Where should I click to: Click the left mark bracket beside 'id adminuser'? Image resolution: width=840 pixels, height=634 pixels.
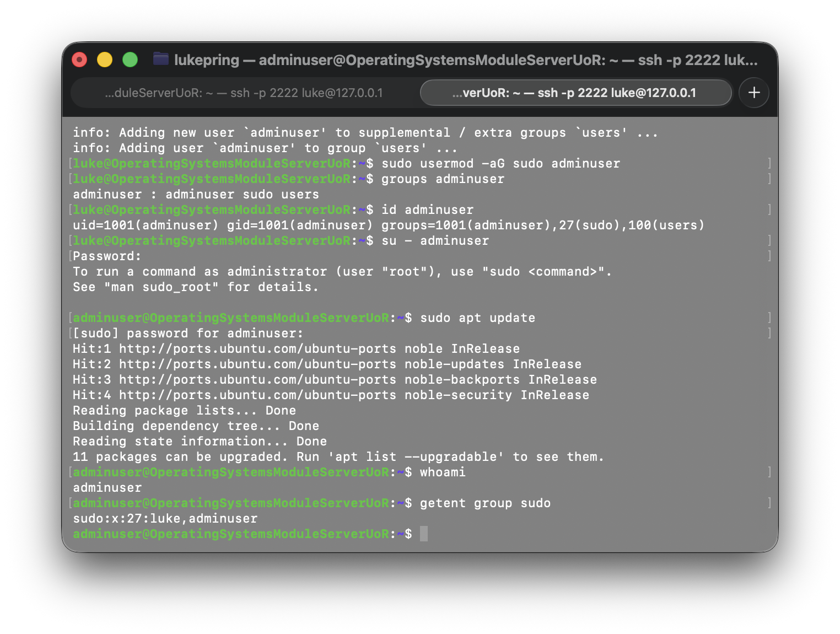(x=70, y=210)
